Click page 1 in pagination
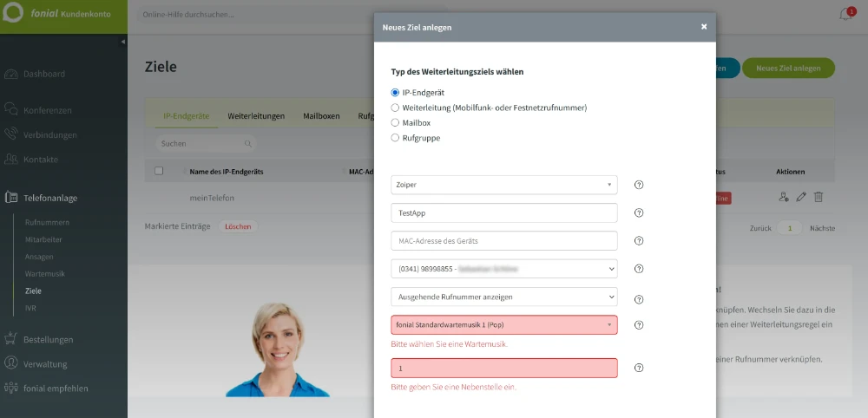Image resolution: width=868 pixels, height=418 pixels. [x=790, y=228]
